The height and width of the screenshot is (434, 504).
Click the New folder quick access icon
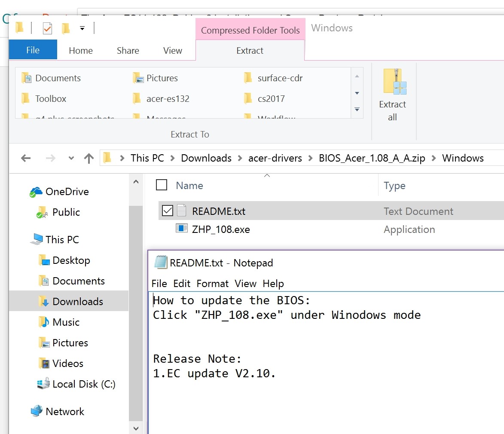click(x=66, y=28)
